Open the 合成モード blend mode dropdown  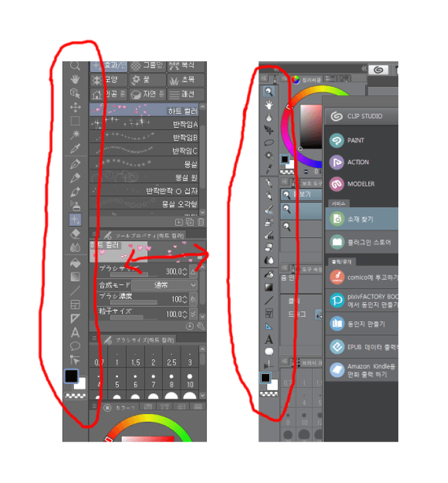tap(164, 285)
